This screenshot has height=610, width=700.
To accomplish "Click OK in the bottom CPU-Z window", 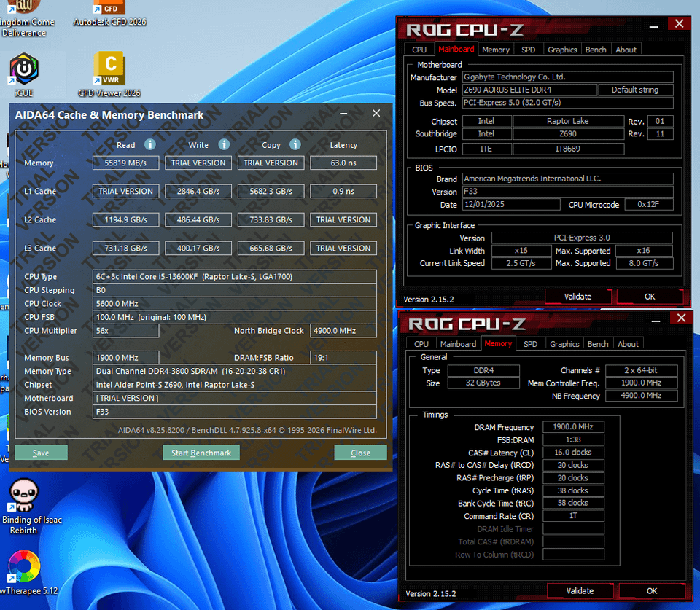I will [652, 591].
